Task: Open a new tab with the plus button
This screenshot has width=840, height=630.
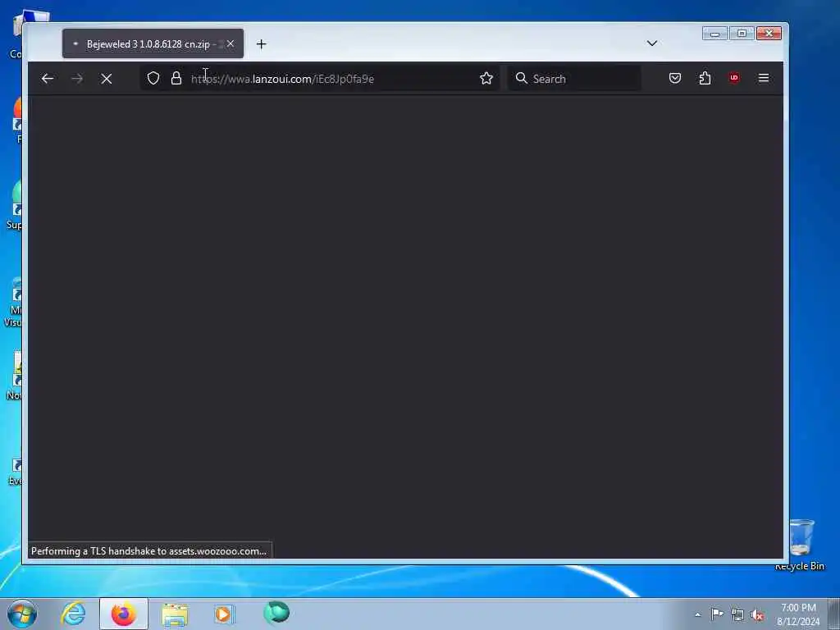Action: (x=261, y=44)
